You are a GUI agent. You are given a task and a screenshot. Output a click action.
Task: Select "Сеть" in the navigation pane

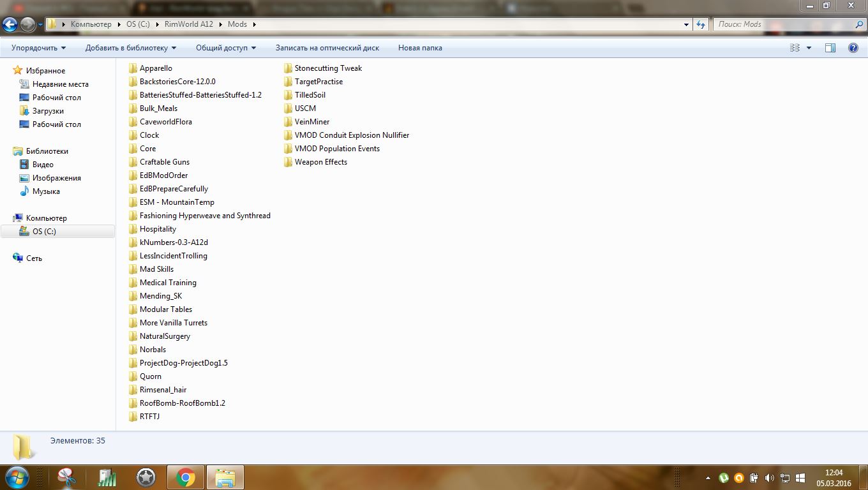click(x=34, y=258)
